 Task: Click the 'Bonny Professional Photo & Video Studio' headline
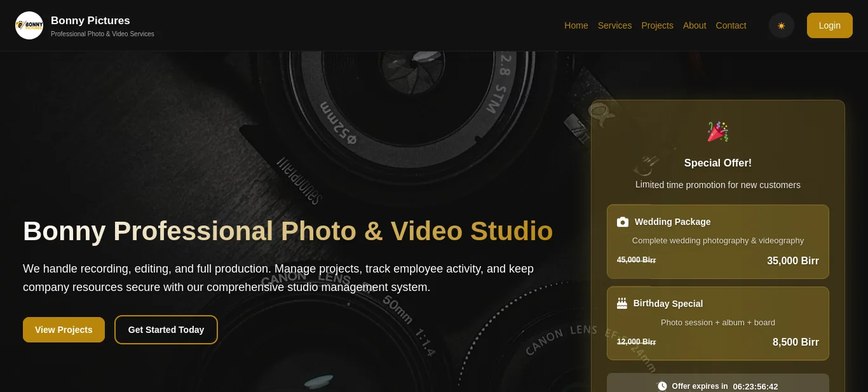pyautogui.click(x=288, y=231)
